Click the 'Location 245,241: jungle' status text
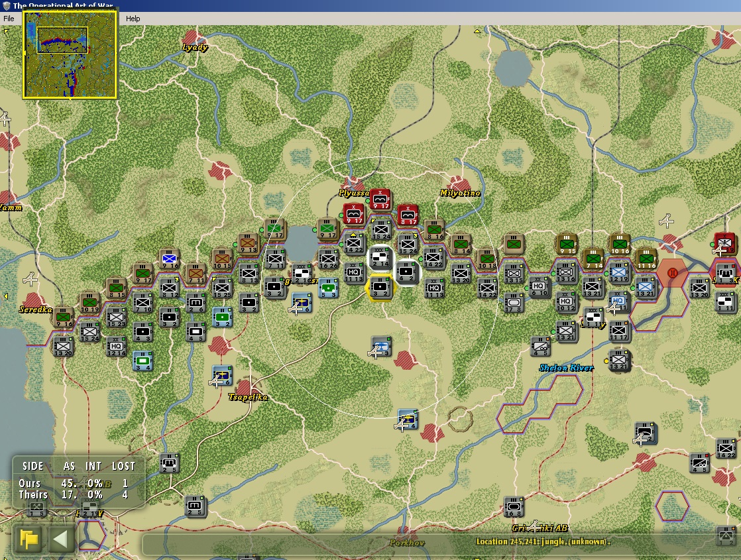The image size is (741, 560). (543, 541)
